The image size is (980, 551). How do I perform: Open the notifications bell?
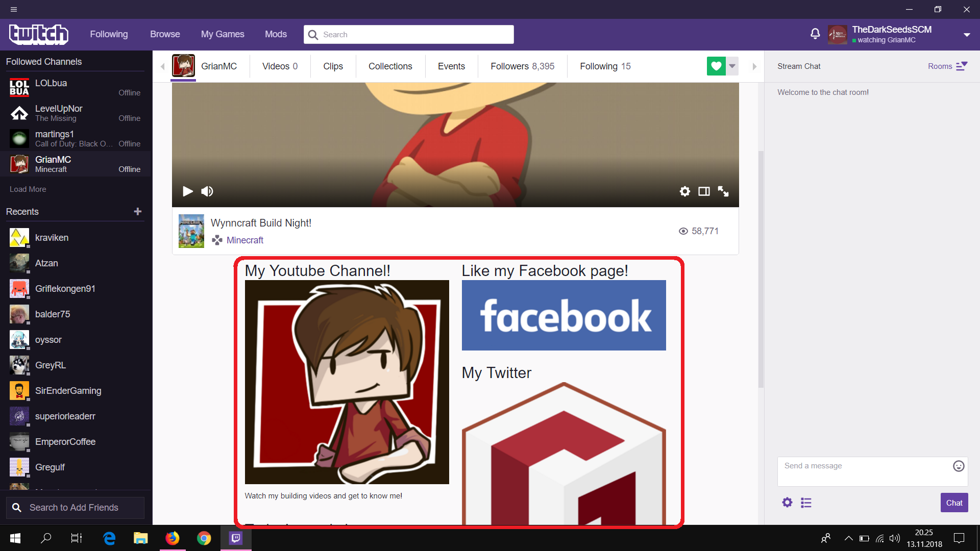click(815, 34)
